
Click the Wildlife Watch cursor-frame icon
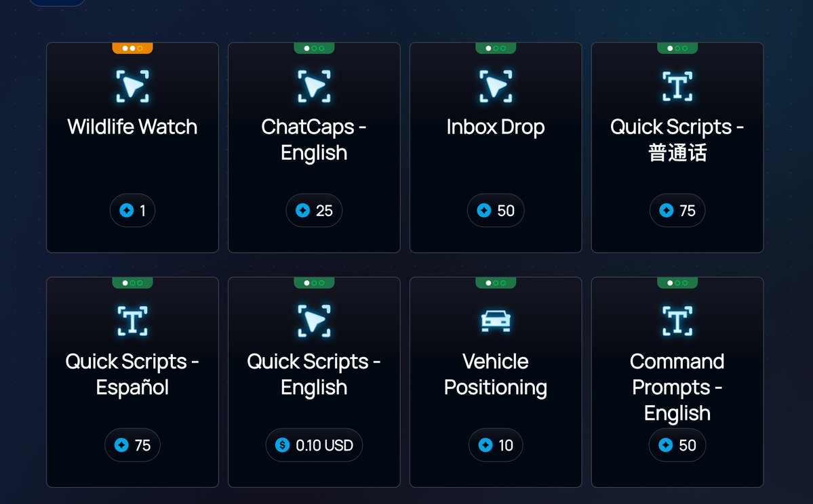coord(132,87)
